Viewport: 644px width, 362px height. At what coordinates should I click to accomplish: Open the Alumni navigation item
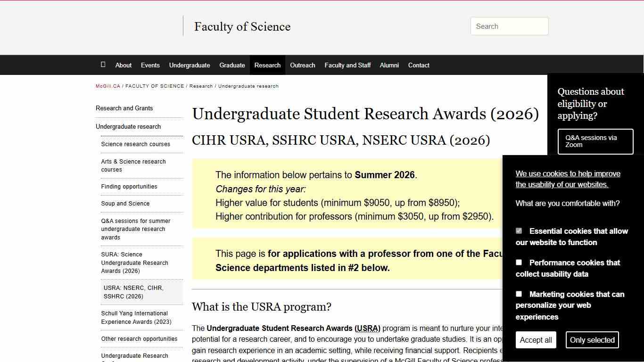(x=389, y=65)
